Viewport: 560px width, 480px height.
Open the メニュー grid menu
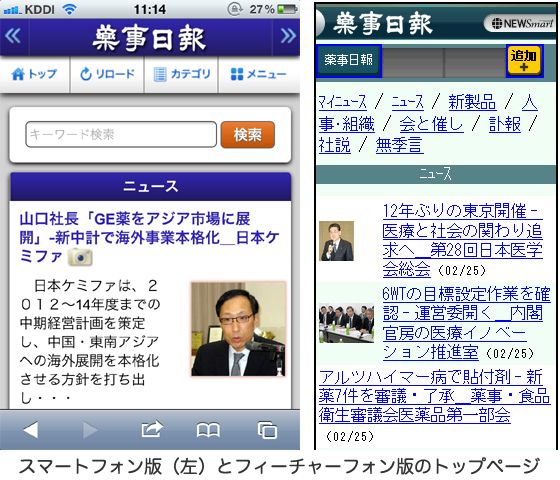259,74
